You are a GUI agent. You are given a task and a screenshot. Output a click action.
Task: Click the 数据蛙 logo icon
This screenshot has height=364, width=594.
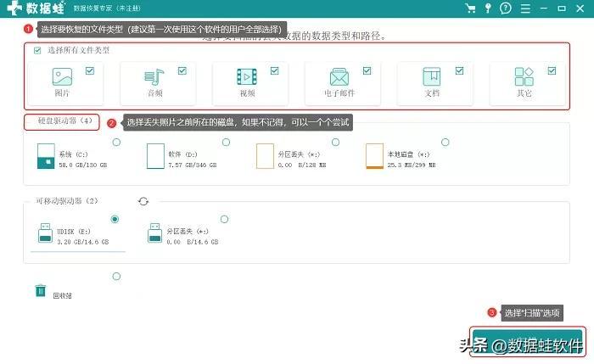click(x=14, y=8)
